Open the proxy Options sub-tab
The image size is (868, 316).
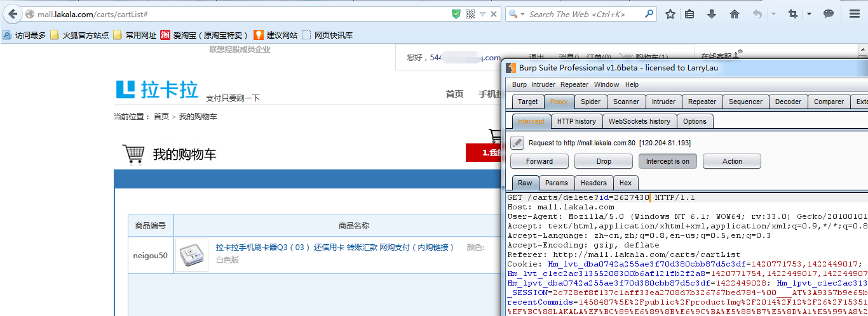[x=695, y=121]
